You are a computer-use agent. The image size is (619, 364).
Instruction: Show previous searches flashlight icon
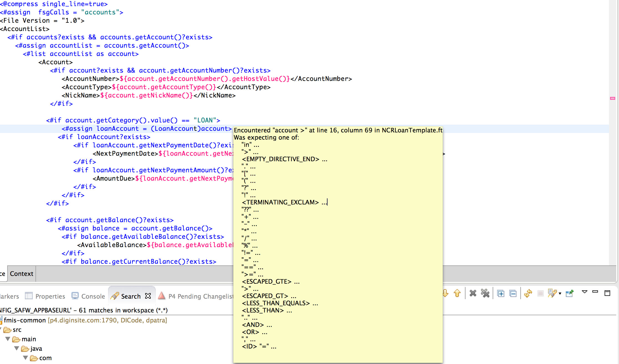coord(552,293)
